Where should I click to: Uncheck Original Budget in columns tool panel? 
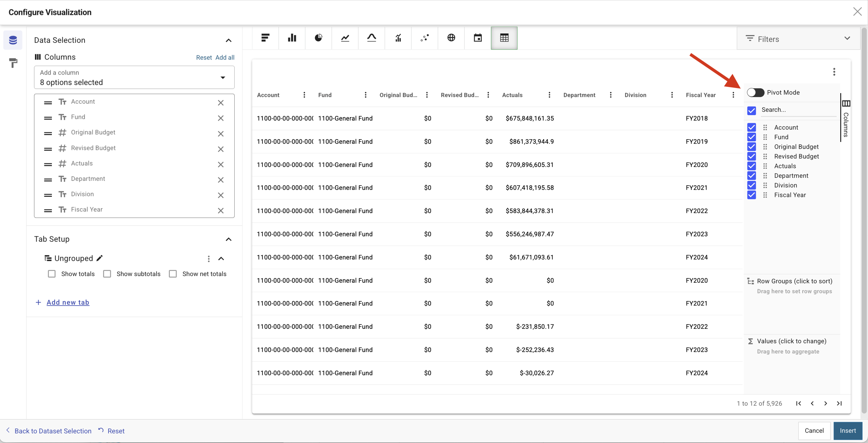[751, 147]
